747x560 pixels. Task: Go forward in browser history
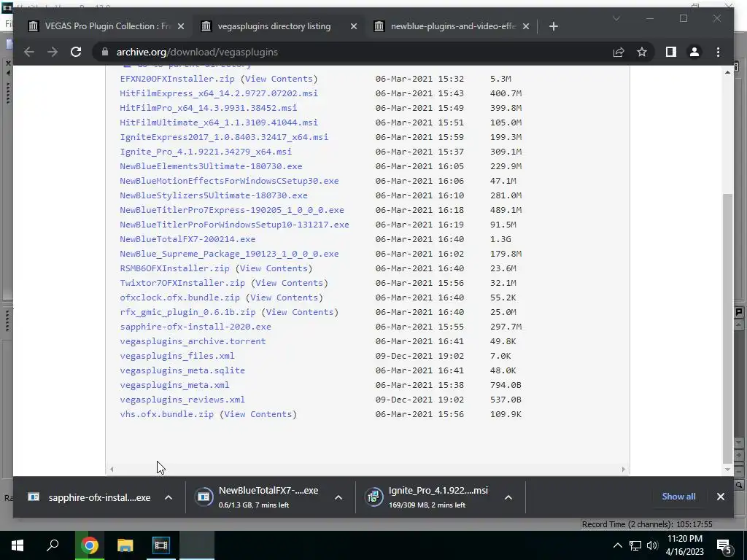[53, 52]
